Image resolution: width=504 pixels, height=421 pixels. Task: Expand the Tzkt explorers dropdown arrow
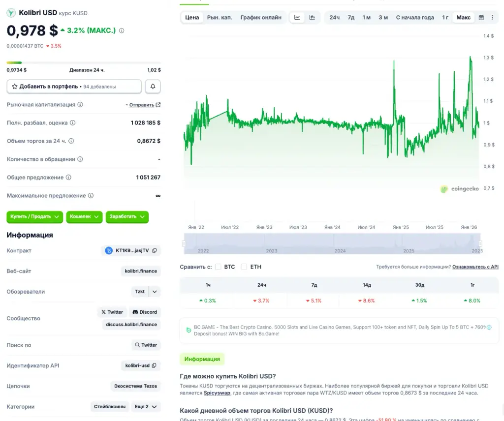pos(155,292)
